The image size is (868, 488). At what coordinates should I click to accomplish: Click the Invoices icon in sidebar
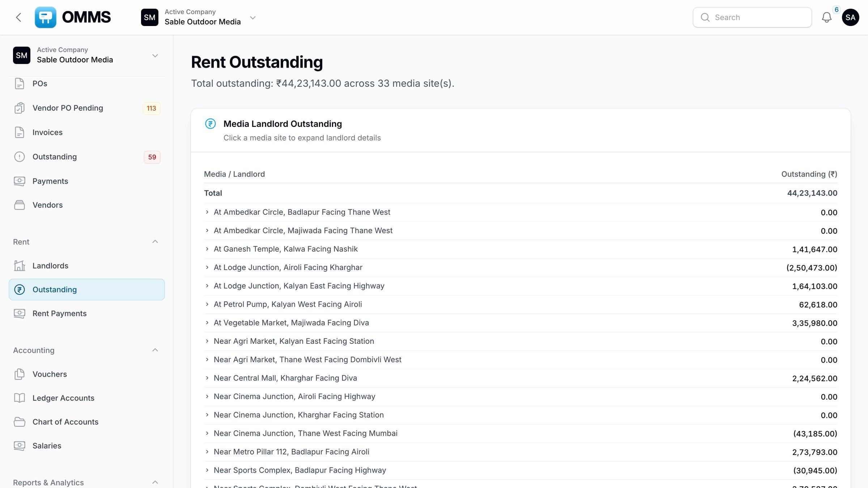tap(20, 132)
